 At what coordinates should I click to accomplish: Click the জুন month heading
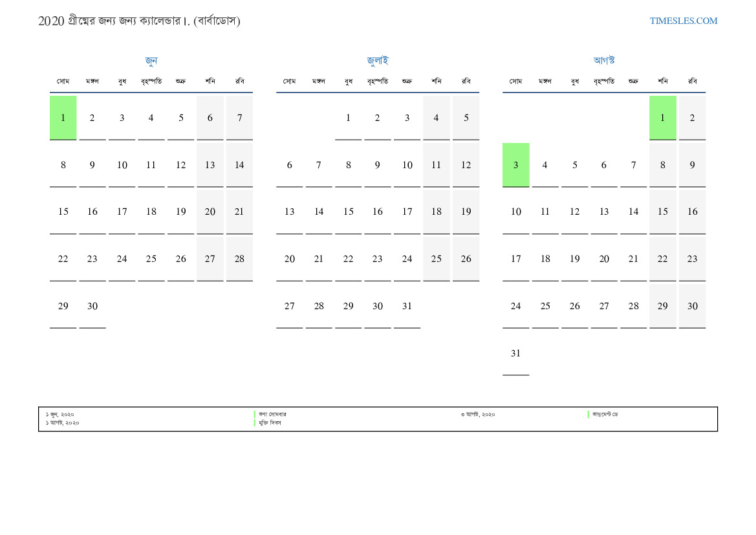pos(151,61)
